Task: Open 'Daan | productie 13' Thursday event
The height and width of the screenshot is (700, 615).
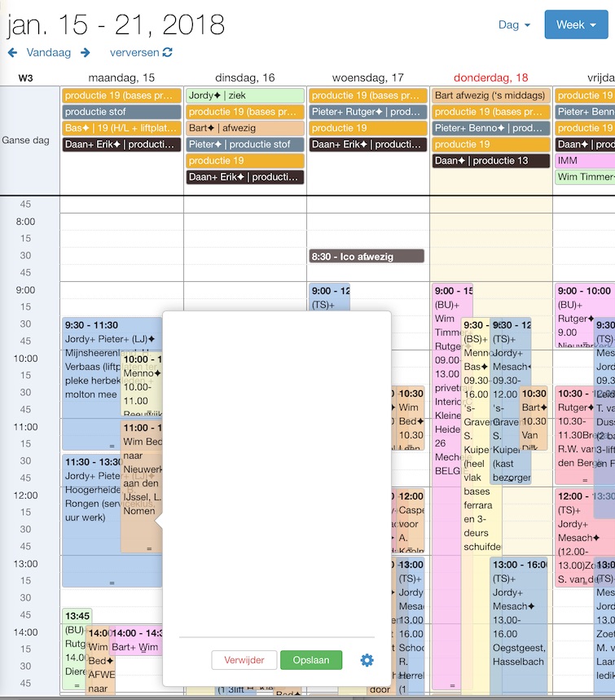Action: [491, 161]
